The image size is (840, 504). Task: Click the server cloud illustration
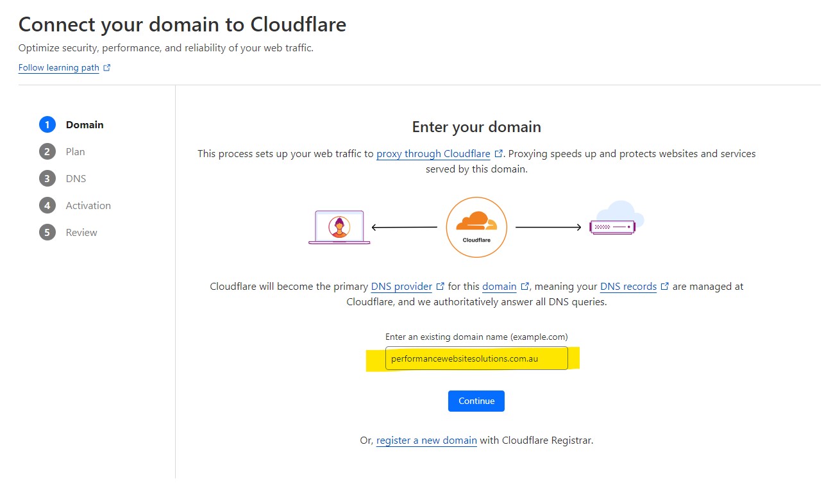pyautogui.click(x=612, y=226)
